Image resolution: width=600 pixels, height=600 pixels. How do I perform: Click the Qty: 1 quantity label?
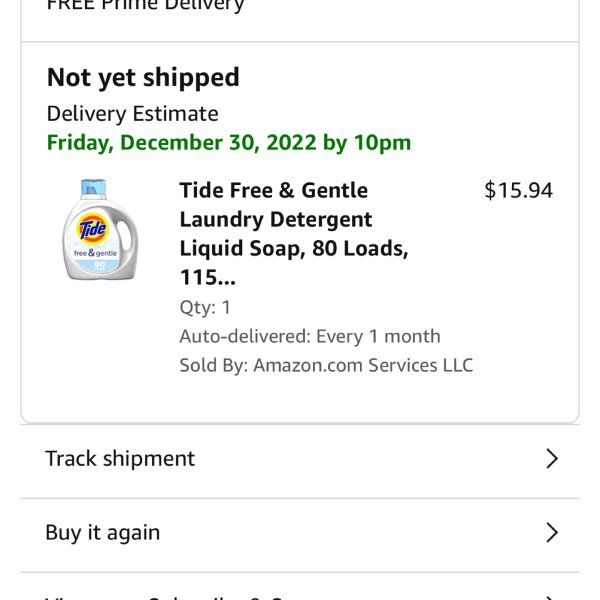point(205,308)
